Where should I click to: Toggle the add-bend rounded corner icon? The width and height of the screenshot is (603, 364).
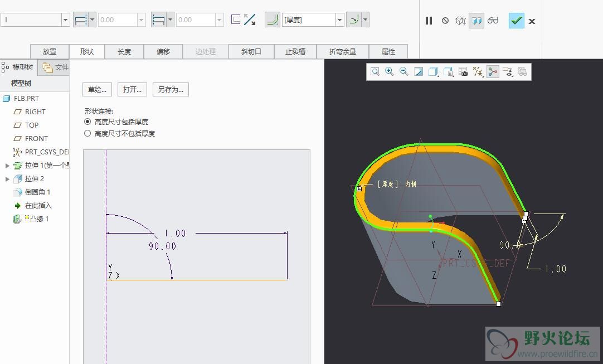tap(273, 20)
